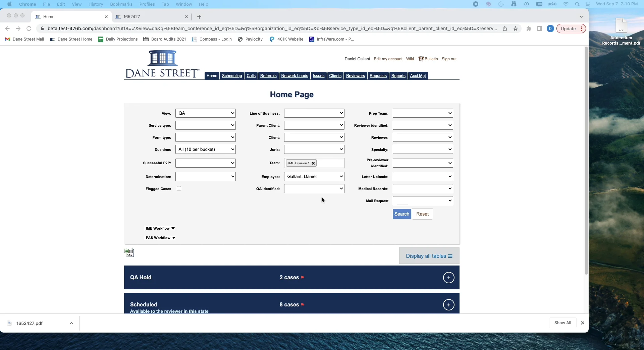The image size is (644, 350).
Task: Open the Mail Request dropdown
Action: point(423,201)
